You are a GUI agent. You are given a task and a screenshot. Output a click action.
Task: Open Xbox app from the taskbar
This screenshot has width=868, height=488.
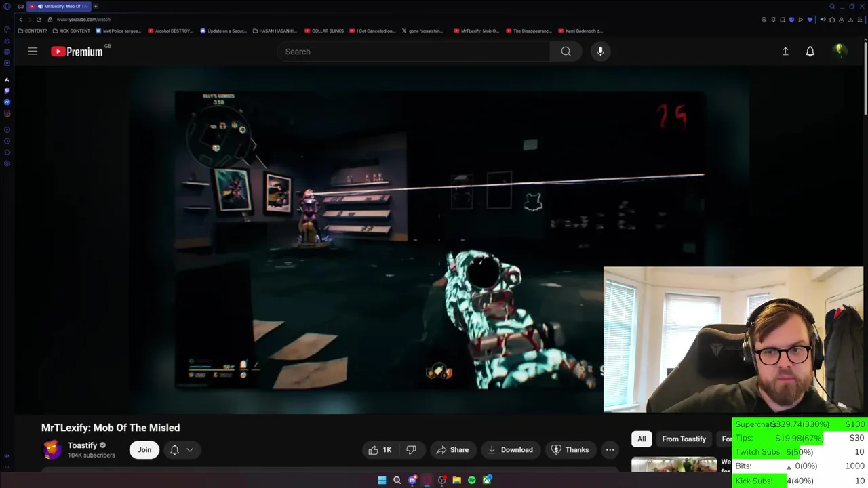(x=487, y=481)
